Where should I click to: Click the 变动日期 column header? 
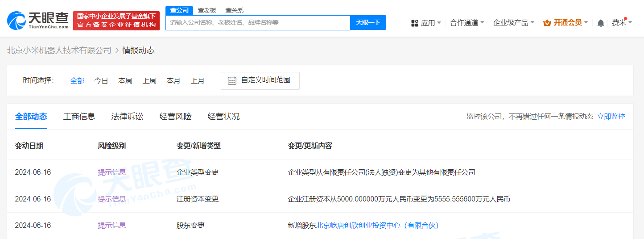point(29,146)
